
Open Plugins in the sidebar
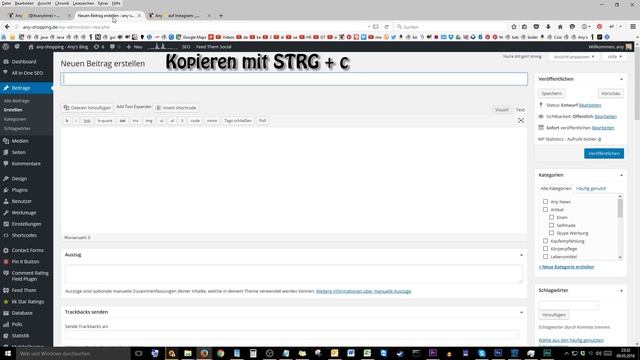[20, 190]
